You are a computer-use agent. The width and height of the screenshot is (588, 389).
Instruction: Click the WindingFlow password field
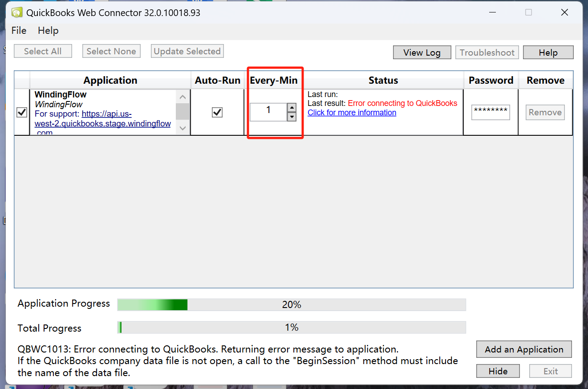pyautogui.click(x=491, y=112)
